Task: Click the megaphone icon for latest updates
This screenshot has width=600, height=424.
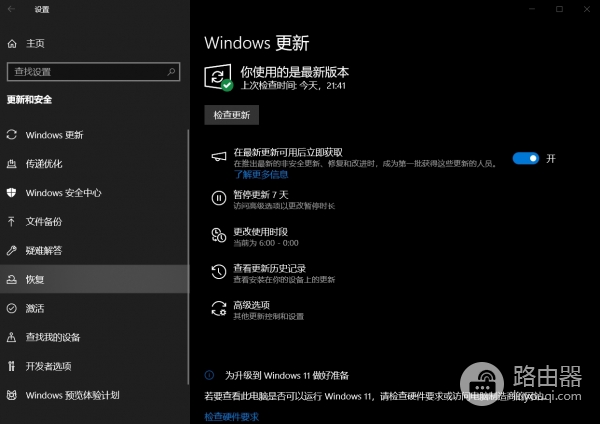Action: coord(219,157)
